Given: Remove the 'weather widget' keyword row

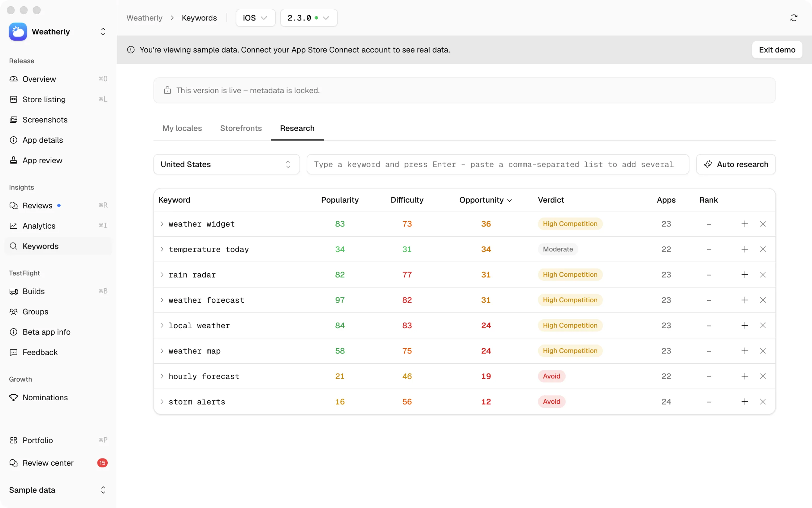Looking at the screenshot, I should click(x=763, y=224).
